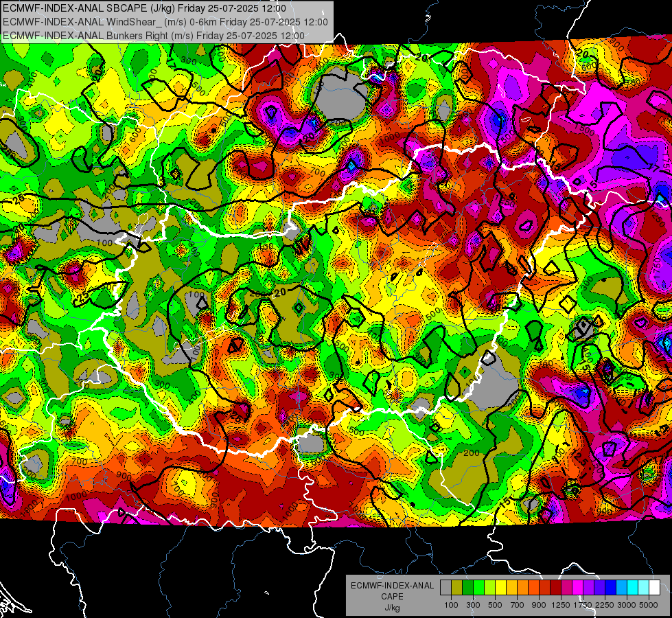672x618 pixels.
Task: Click the legend value 1750
Action: [x=583, y=605]
